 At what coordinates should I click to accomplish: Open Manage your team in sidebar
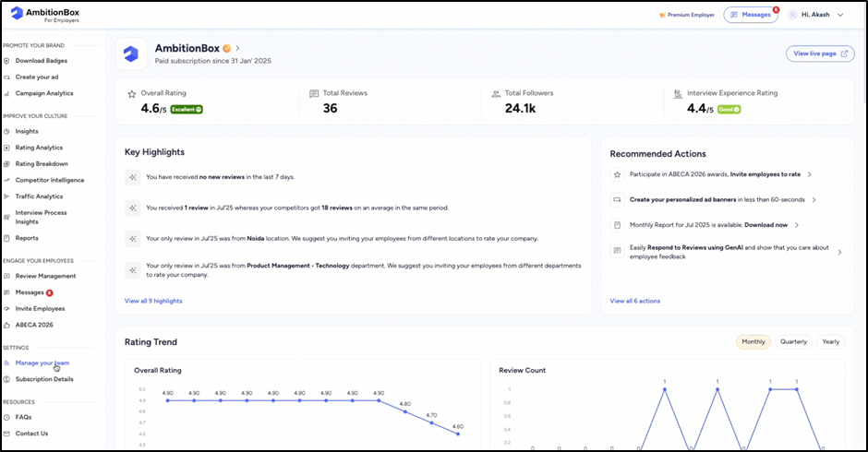[x=42, y=363]
